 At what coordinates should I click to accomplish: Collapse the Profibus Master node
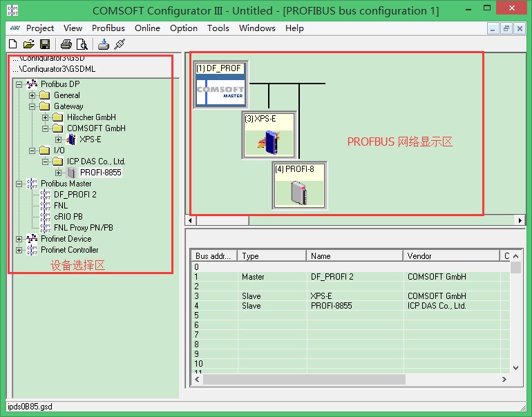pos(19,184)
